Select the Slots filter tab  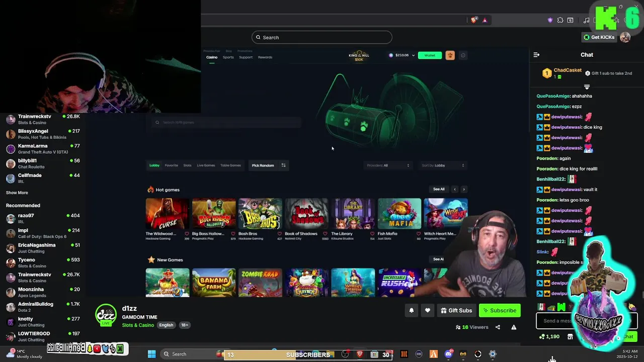pyautogui.click(x=187, y=165)
